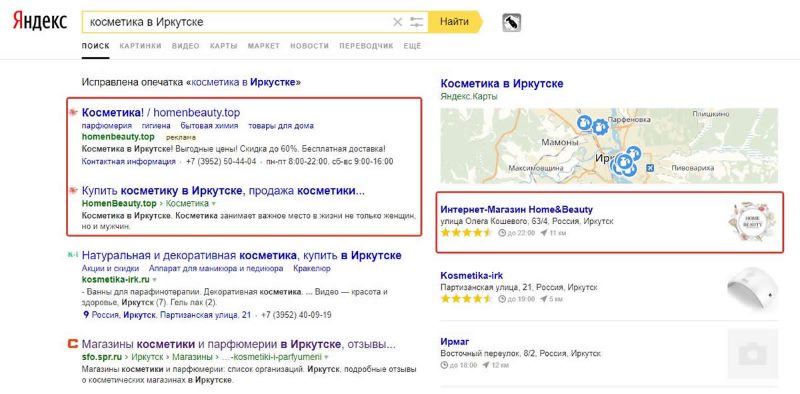Click the Home&Beauty logo thumbnail
Screen dimensions: 800x394
[753, 221]
